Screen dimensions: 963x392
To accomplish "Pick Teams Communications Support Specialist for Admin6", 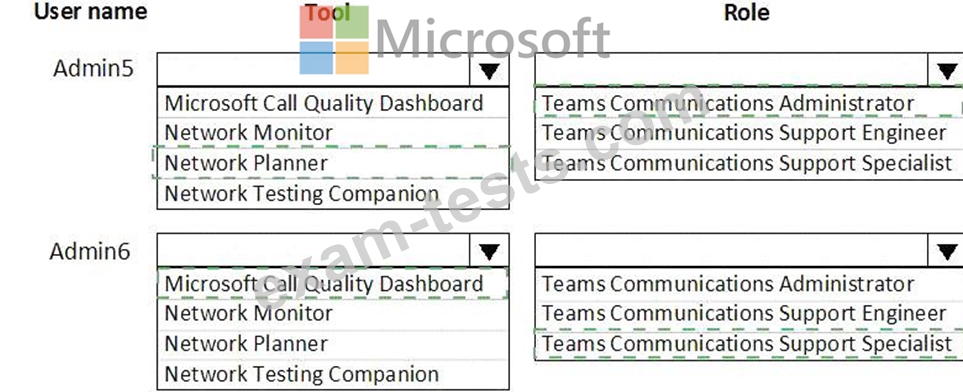I will [x=749, y=344].
